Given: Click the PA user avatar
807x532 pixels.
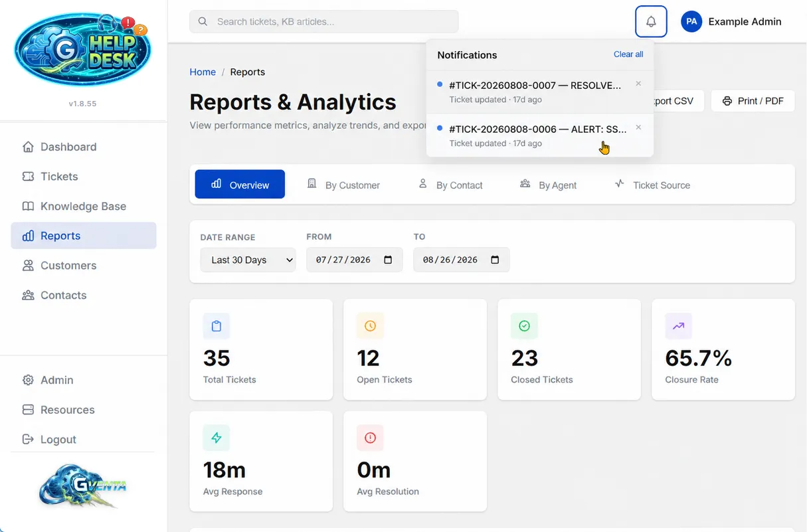Looking at the screenshot, I should pyautogui.click(x=691, y=21).
